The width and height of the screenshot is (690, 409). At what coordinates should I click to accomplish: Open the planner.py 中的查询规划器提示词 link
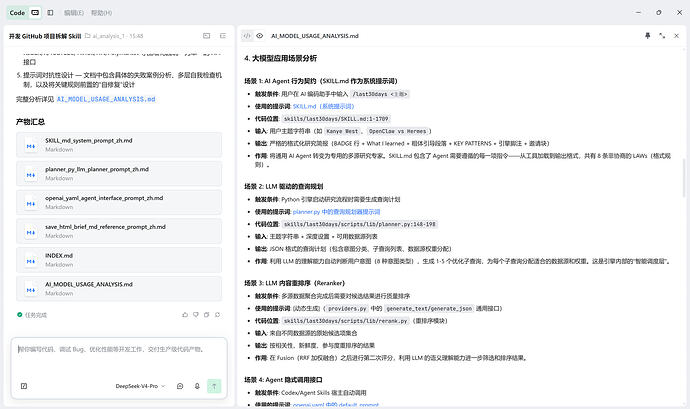pyautogui.click(x=336, y=212)
